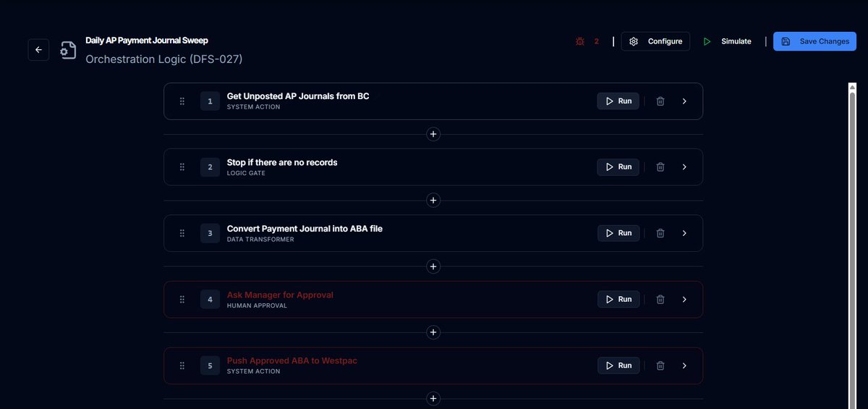868x409 pixels.
Task: Add a step after step 5
Action: coord(433,398)
